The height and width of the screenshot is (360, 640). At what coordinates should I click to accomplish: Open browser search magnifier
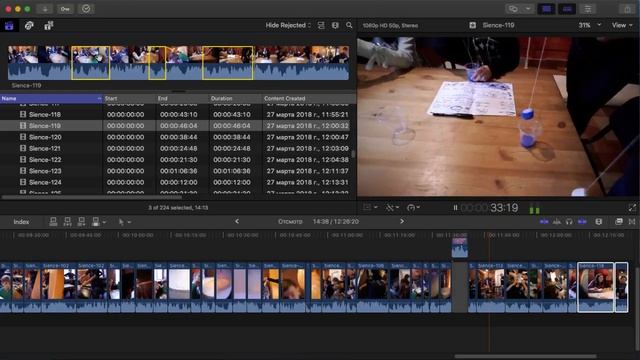[x=349, y=25]
